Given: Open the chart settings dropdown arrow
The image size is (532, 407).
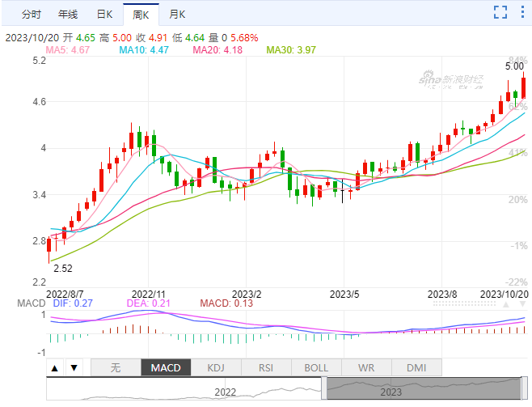Looking at the screenshot, I should (521, 11).
